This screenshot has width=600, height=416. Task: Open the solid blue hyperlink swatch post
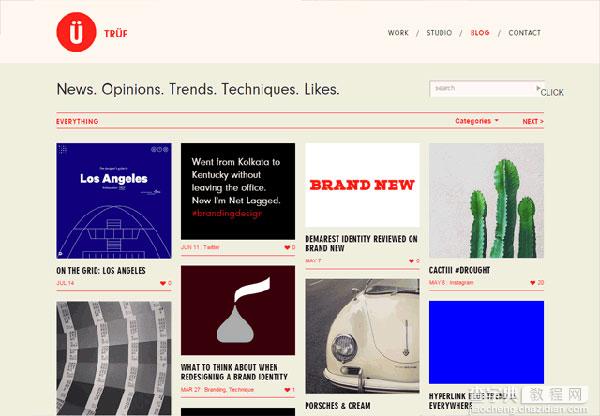coord(486,342)
